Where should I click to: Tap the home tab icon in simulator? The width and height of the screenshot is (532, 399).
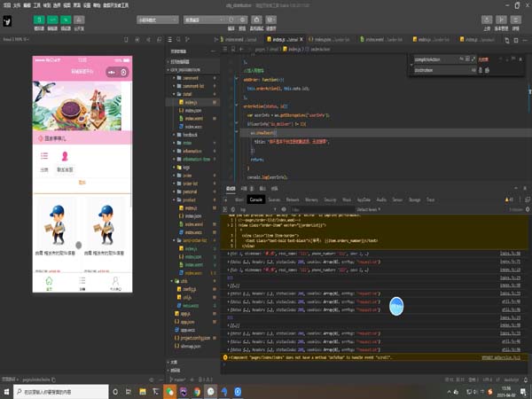pyautogui.click(x=50, y=281)
